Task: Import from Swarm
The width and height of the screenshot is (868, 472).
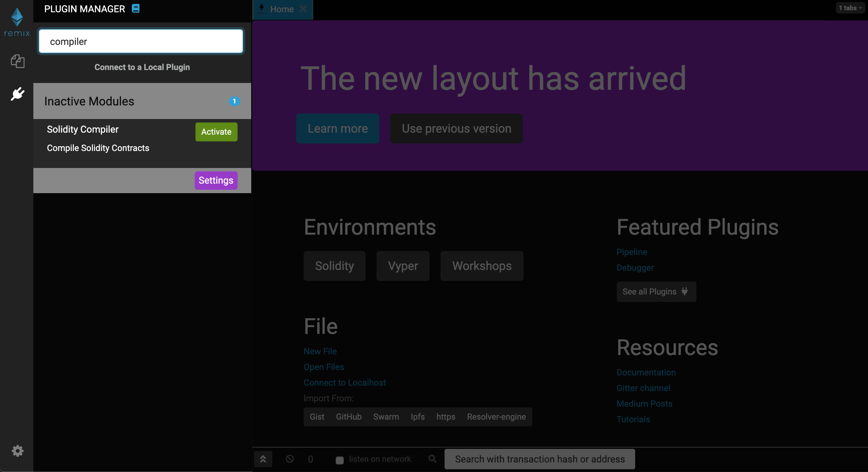Action: (x=386, y=417)
